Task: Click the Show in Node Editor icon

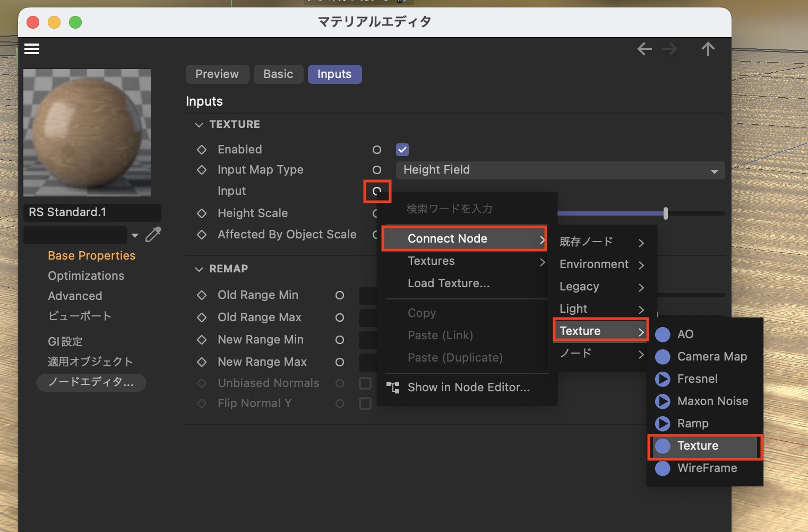Action: point(393,388)
